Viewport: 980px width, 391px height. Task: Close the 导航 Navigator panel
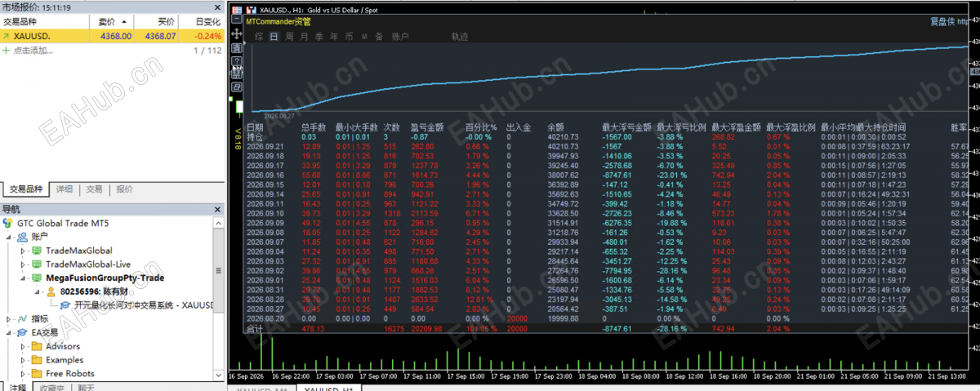coord(217,210)
